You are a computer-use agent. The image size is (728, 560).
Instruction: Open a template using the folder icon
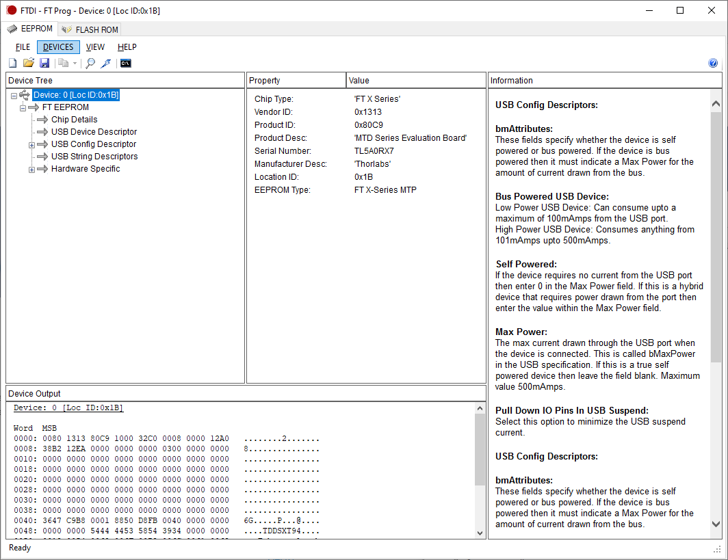pyautogui.click(x=29, y=63)
